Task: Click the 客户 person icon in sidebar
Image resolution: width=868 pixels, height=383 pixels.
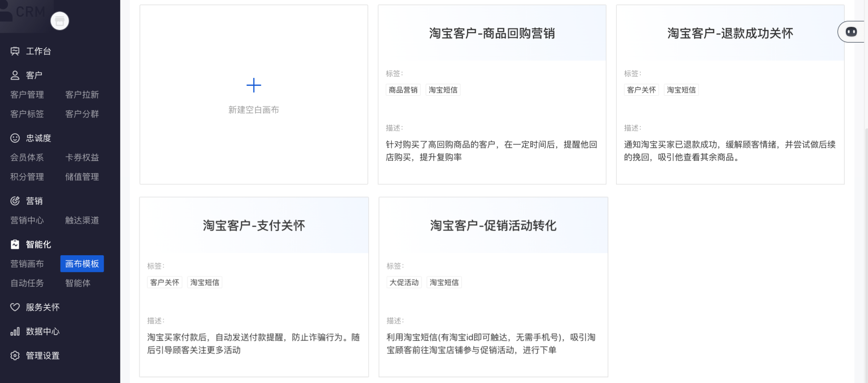Action: pos(15,75)
